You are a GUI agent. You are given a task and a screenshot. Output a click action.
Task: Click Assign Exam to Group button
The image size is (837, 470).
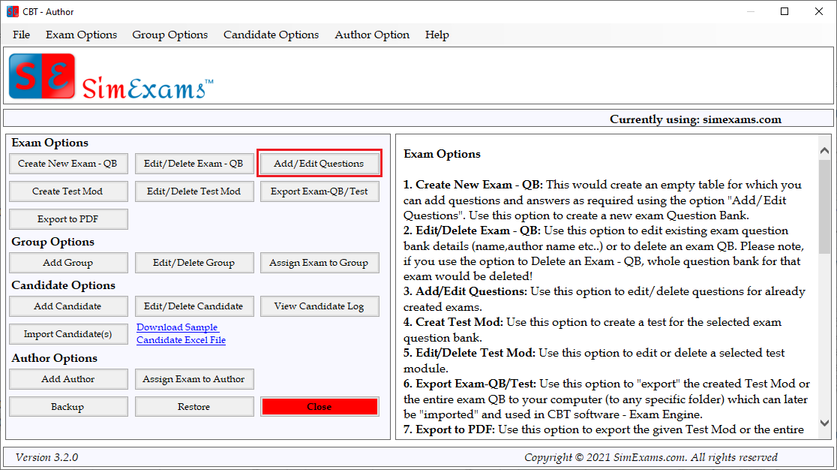319,263
